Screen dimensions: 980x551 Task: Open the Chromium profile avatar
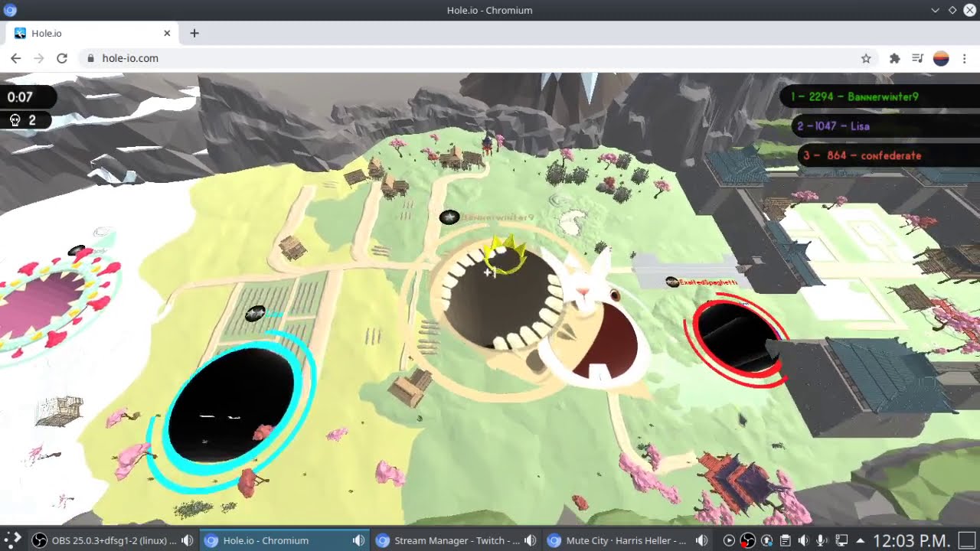click(x=941, y=58)
